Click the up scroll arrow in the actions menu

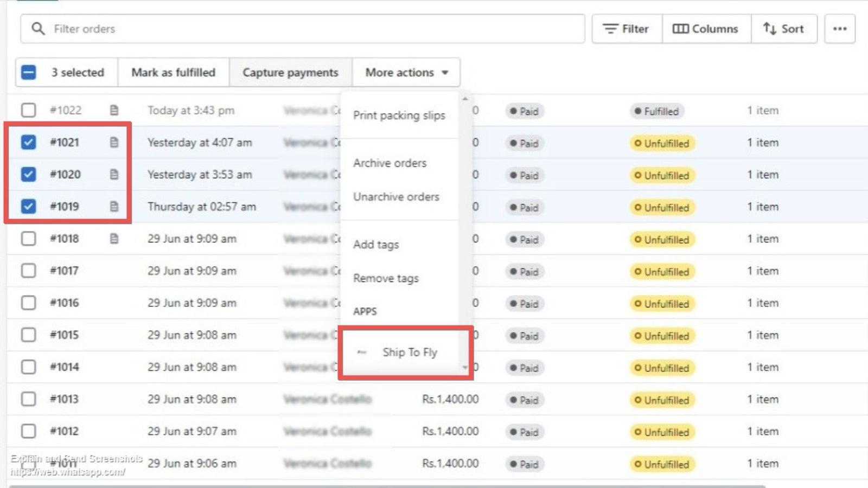[465, 98]
